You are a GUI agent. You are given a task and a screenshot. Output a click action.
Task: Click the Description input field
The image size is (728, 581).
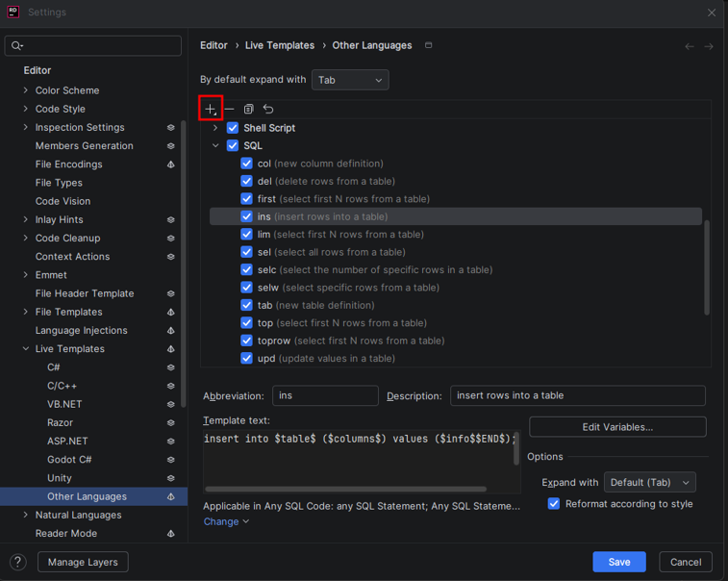(578, 395)
